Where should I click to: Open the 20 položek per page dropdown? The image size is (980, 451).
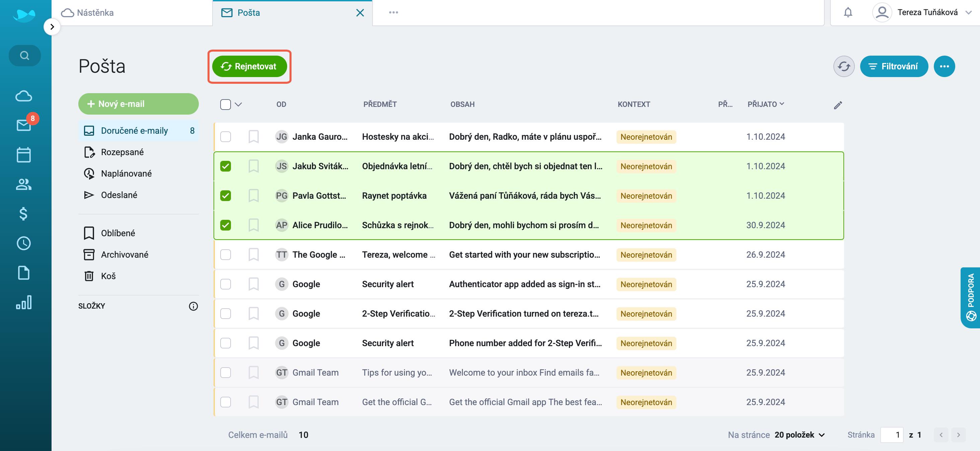pyautogui.click(x=800, y=435)
